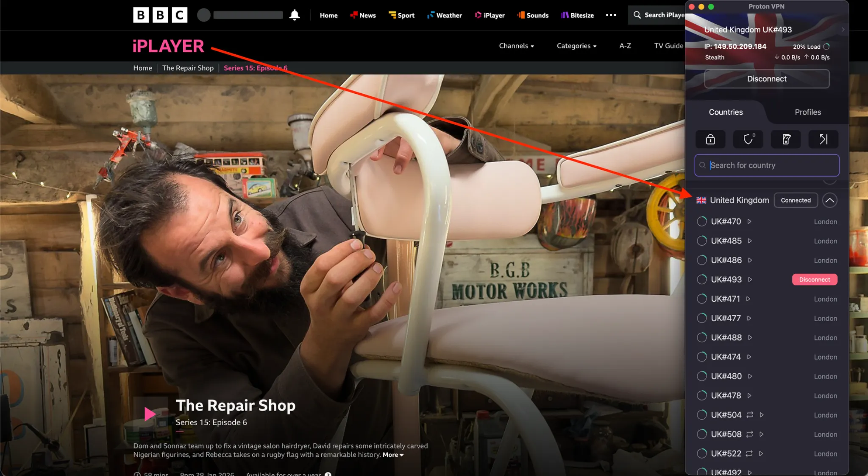
Task: Click the 20% Load indicator circle
Action: [x=826, y=46]
